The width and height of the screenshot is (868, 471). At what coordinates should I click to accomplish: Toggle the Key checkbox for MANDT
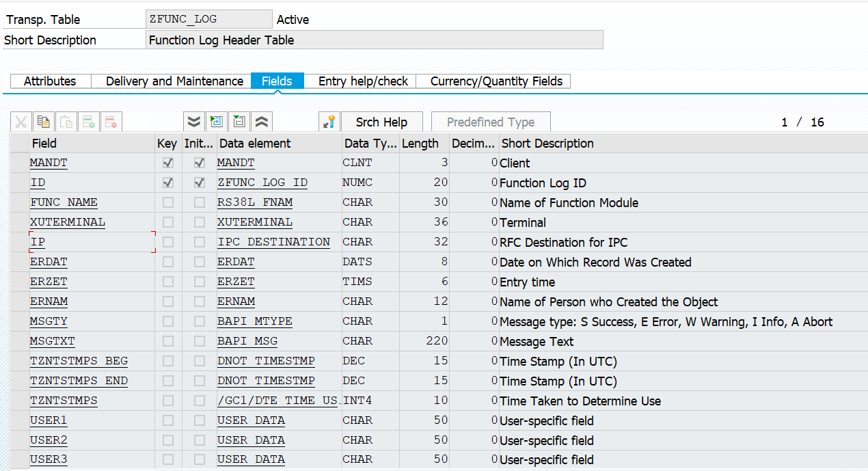click(x=168, y=163)
